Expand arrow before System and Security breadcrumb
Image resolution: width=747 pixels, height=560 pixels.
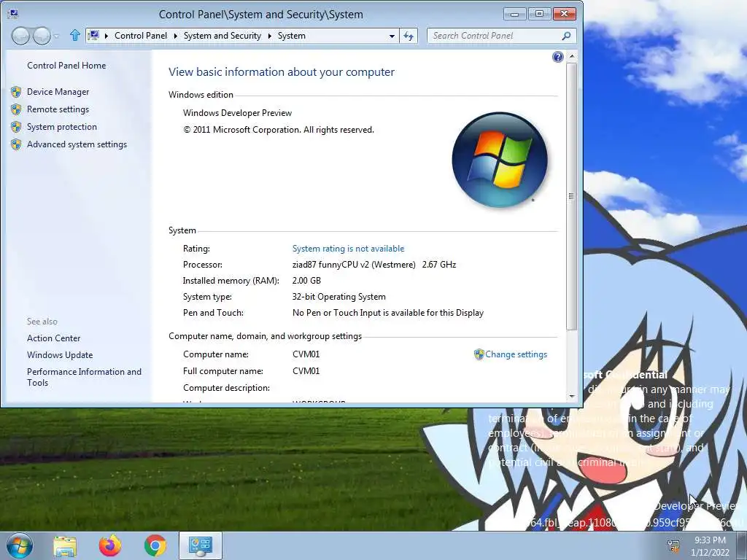click(x=175, y=36)
